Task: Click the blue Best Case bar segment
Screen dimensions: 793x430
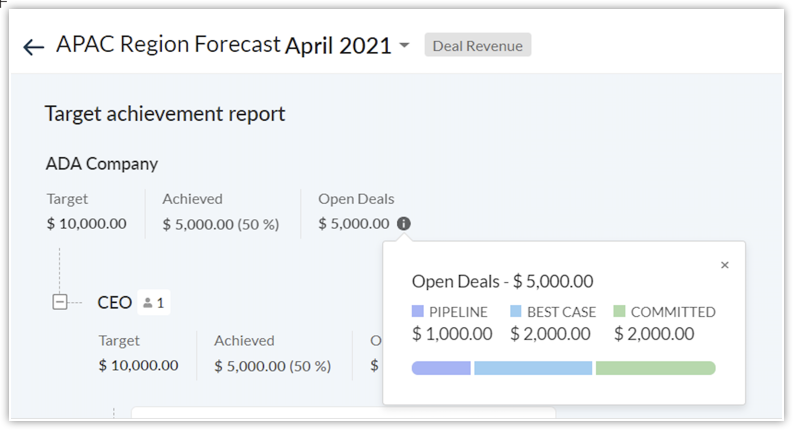Action: tap(533, 368)
